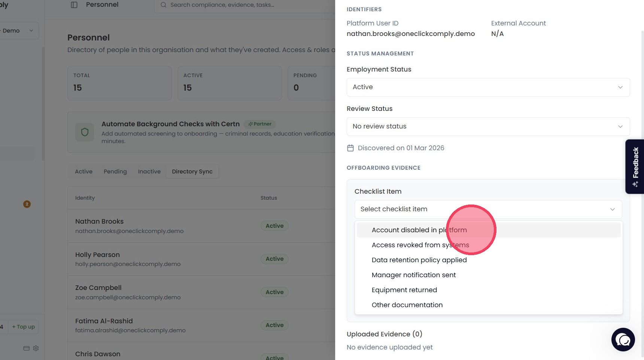644x360 pixels.
Task: Select Manager notification sent option
Action: point(489,275)
